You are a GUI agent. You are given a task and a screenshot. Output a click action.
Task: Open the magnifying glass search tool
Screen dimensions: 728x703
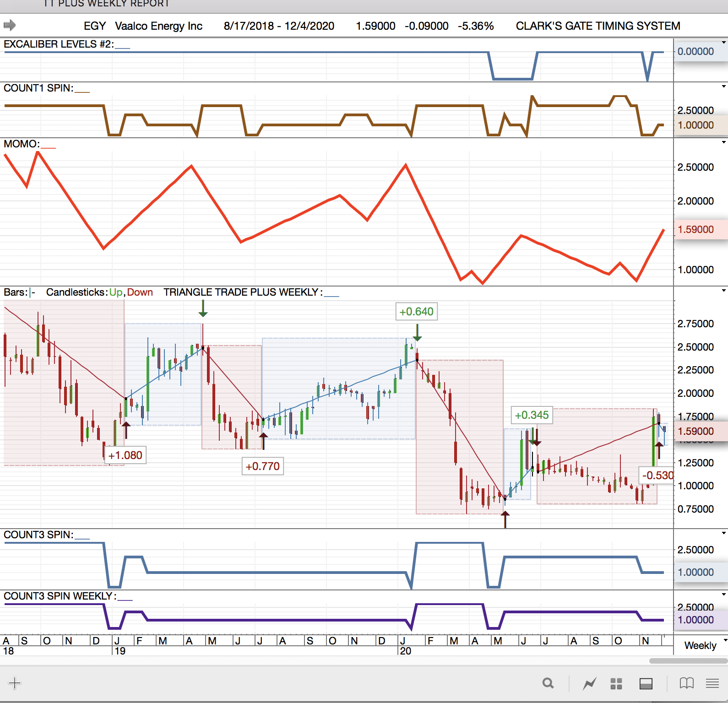click(x=548, y=683)
